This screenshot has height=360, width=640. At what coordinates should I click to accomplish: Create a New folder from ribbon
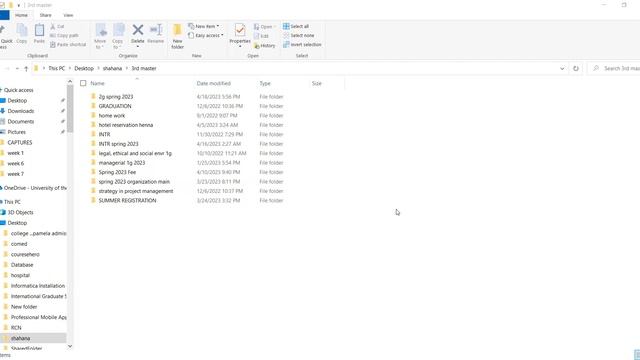coord(177,36)
